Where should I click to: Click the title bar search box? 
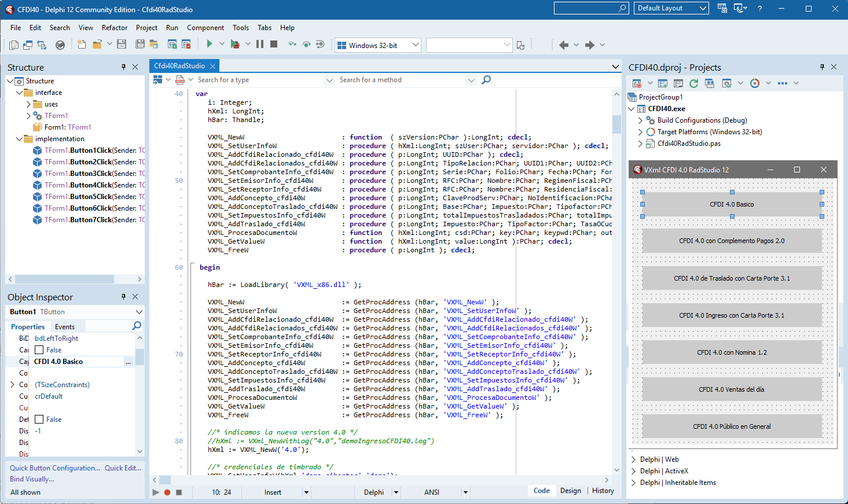pyautogui.click(x=591, y=8)
